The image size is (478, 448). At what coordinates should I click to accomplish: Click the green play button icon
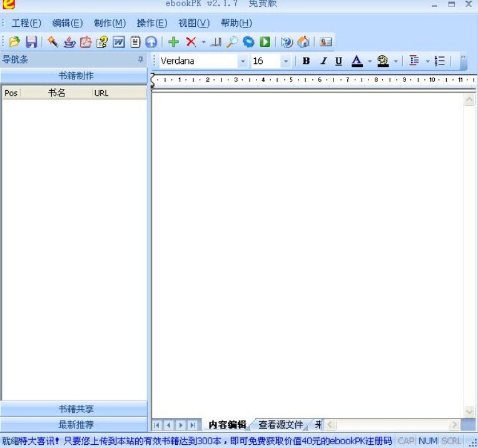pos(265,42)
